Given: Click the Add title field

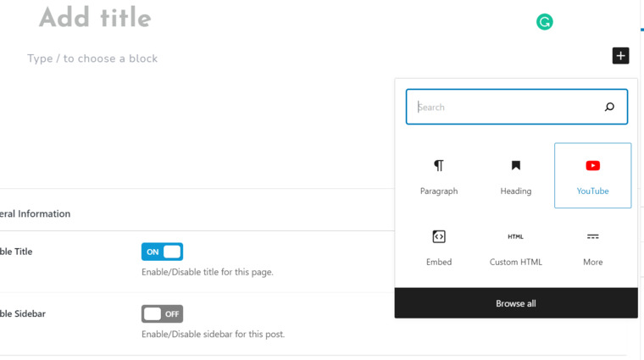Looking at the screenshot, I should click(x=95, y=18).
